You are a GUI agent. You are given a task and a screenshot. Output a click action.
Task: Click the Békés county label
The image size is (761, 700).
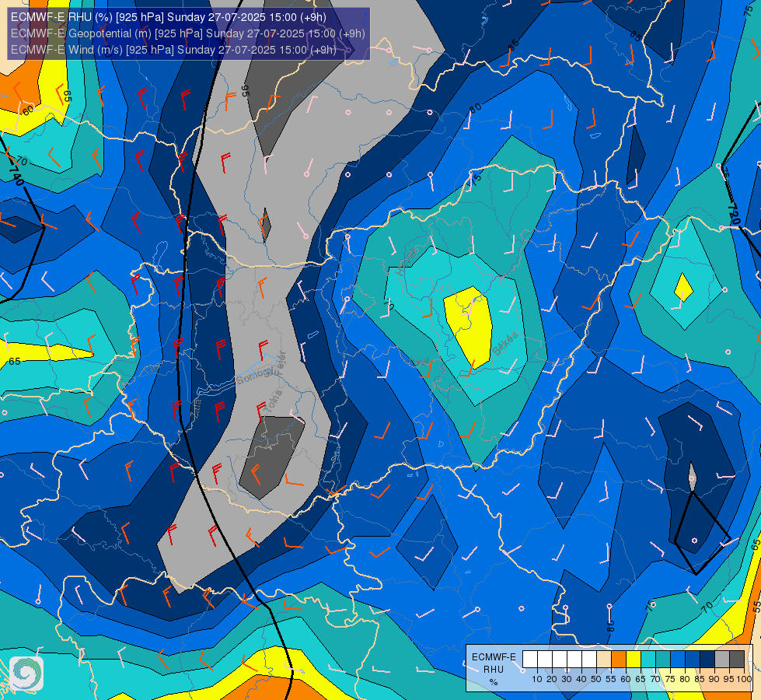point(504,344)
